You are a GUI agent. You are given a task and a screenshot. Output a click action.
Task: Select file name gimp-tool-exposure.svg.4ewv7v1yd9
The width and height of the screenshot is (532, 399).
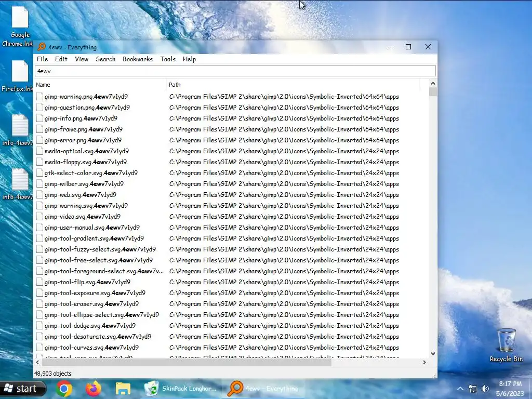(95, 293)
